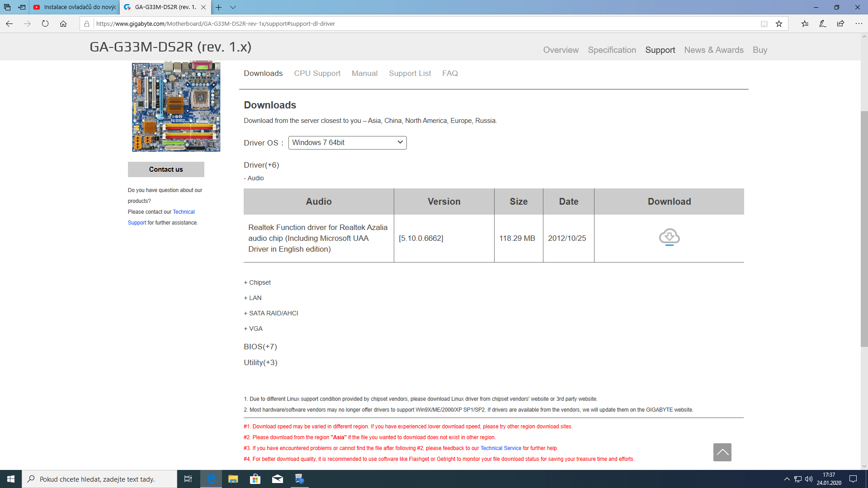The width and height of the screenshot is (868, 488).
Task: Open File Explorer from taskbar
Action: click(233, 479)
